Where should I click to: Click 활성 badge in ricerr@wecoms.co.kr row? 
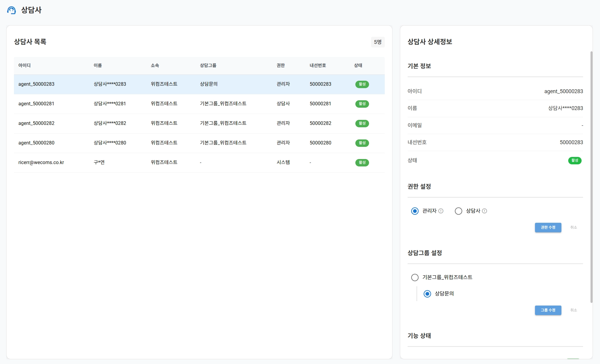tap(362, 163)
